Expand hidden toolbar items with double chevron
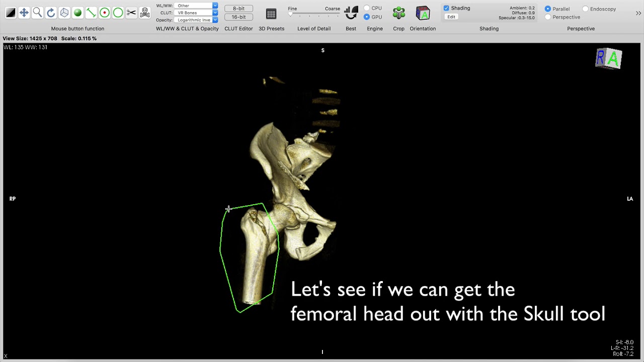The image size is (644, 362). [x=638, y=13]
